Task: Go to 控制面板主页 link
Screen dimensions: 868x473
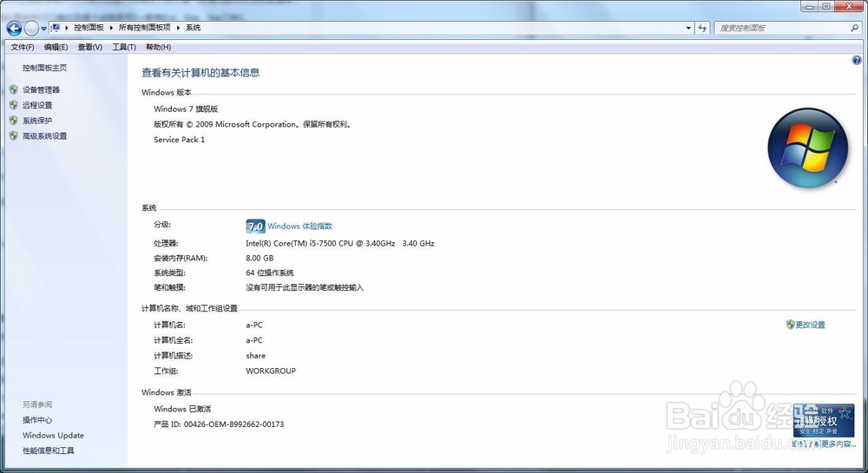Action: tap(44, 68)
